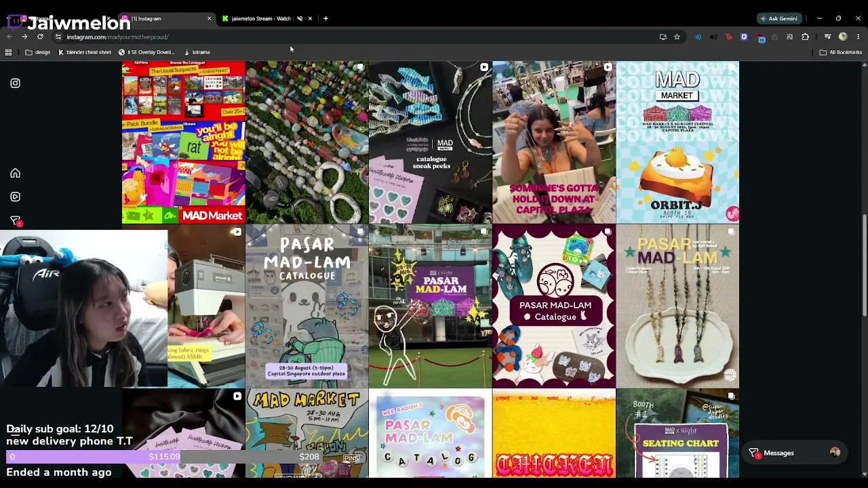Screen dimensions: 868x488
Task: Go to the Instagram Home feed icon
Action: coord(15,174)
